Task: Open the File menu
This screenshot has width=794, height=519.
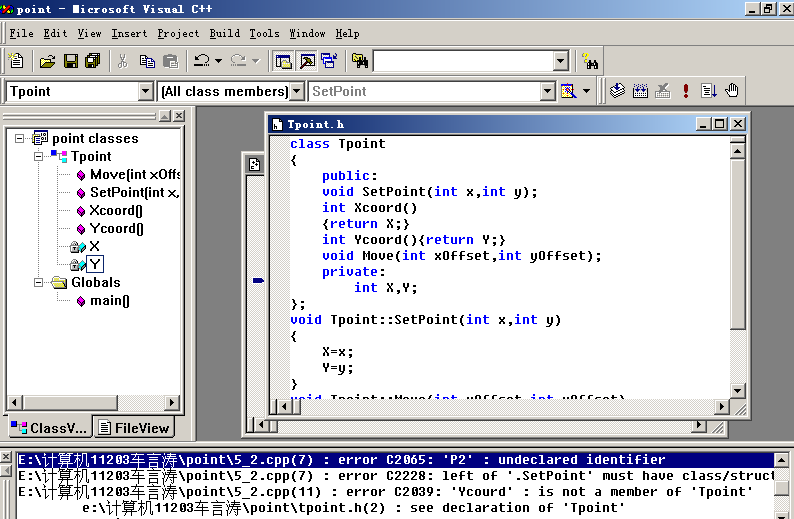Action: click(21, 33)
